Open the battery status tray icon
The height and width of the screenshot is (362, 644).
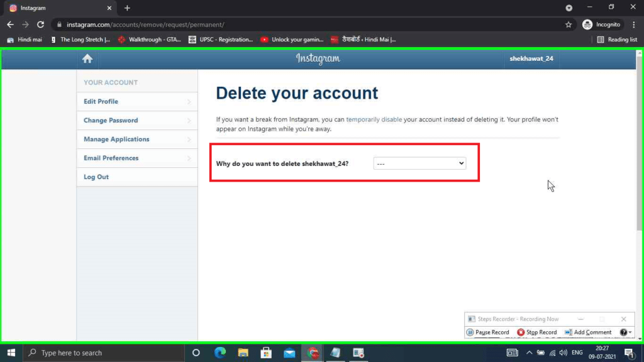[x=541, y=353]
